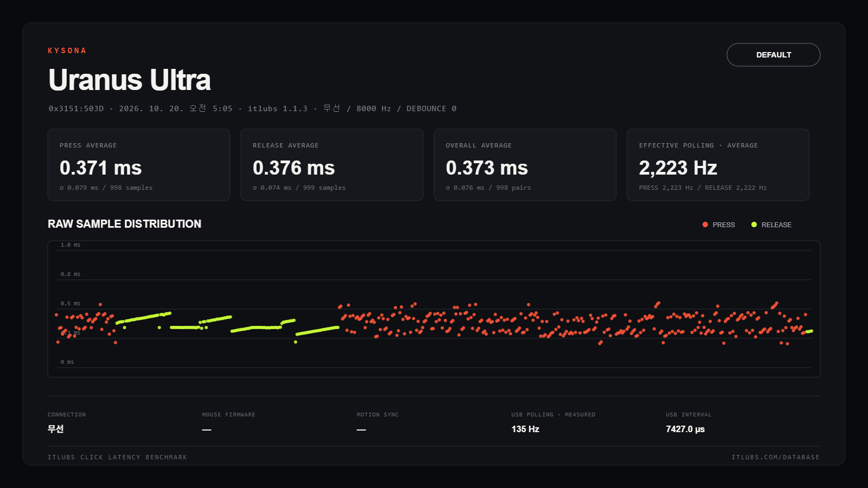Click the 0.5 ms axis label
The image size is (868, 488).
click(71, 304)
